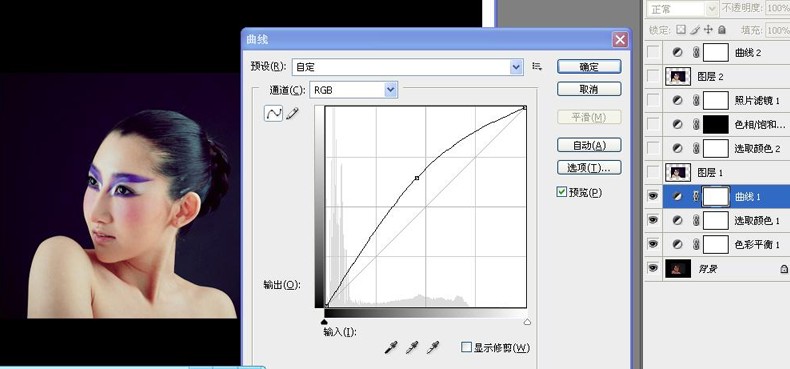
Task: Click lock position move icon
Action: click(x=708, y=30)
